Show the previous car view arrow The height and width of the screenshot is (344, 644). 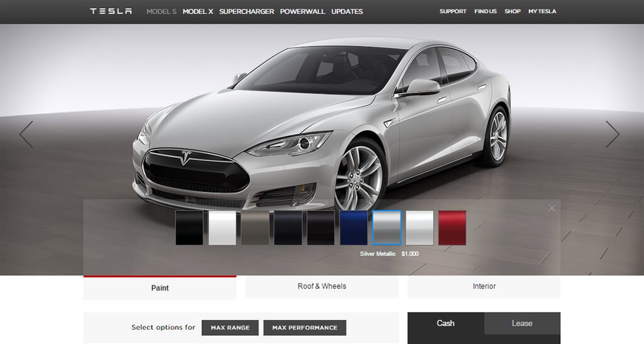tap(26, 134)
